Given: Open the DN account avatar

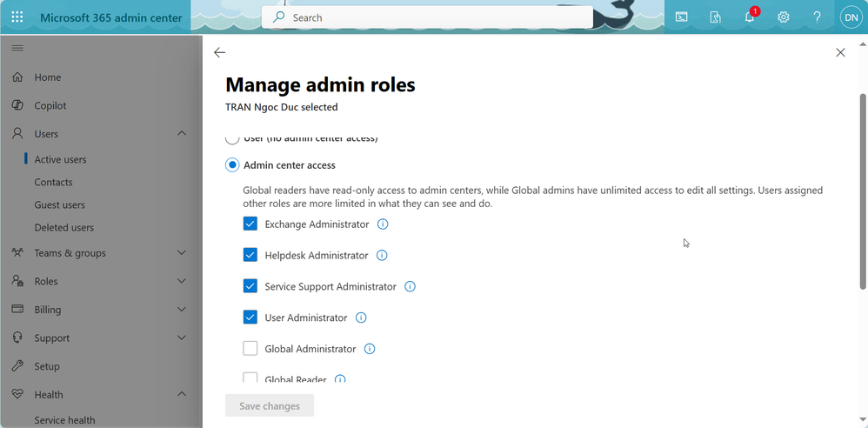Looking at the screenshot, I should pyautogui.click(x=851, y=17).
